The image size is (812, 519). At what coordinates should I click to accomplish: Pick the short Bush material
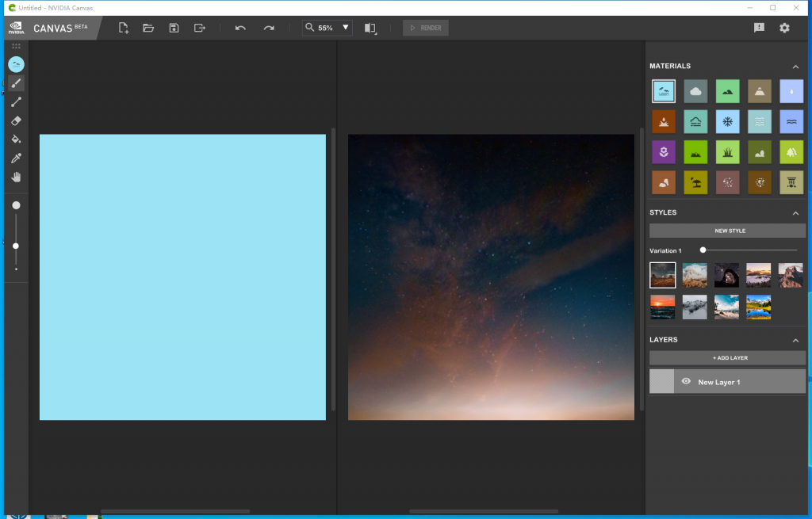point(695,152)
